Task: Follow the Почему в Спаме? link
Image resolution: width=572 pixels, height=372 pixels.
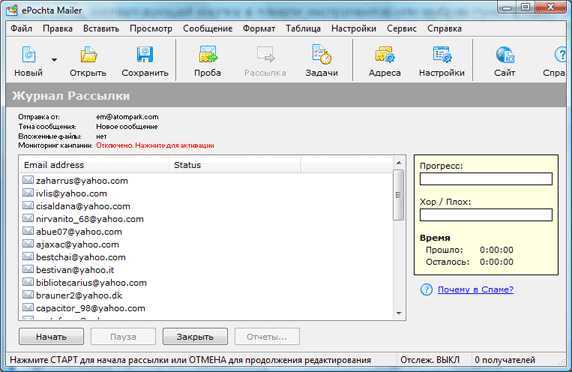Action: [x=475, y=290]
